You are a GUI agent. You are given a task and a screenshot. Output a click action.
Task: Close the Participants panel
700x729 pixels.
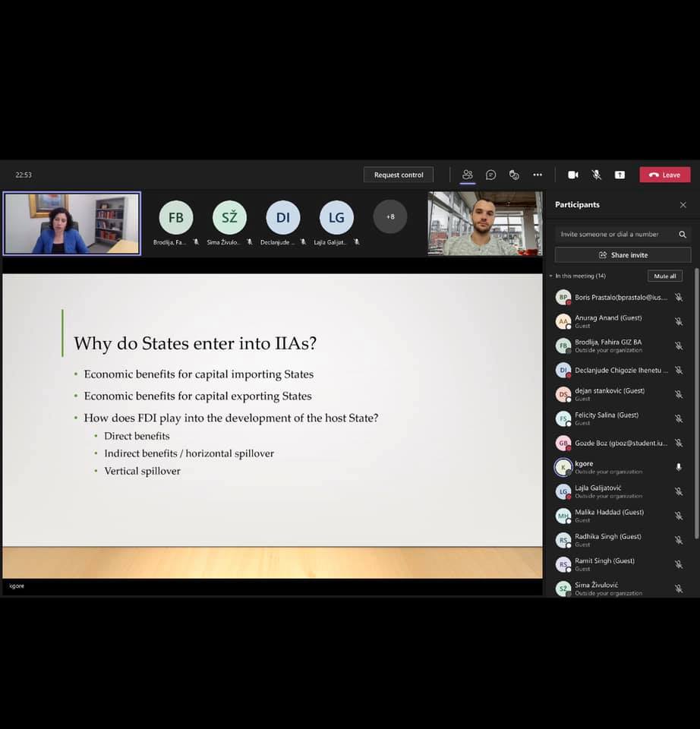pos(683,205)
